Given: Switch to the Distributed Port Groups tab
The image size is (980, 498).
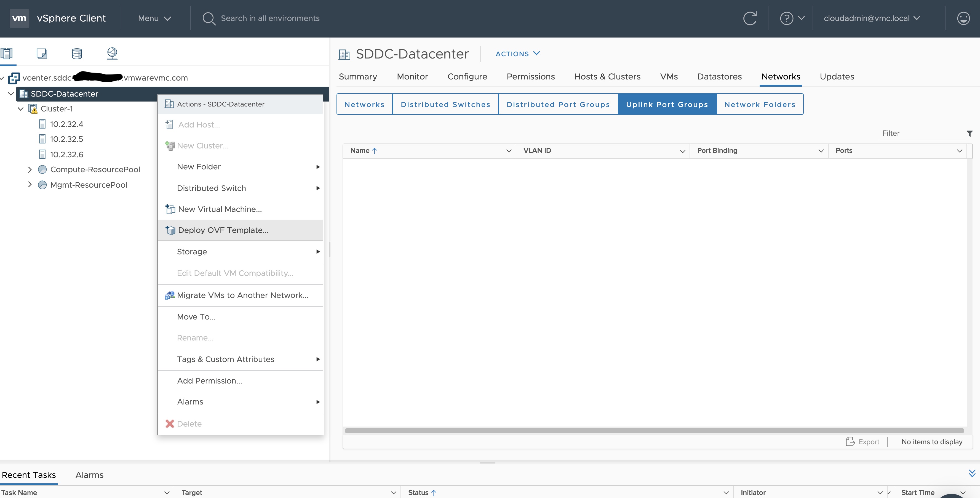Looking at the screenshot, I should [x=558, y=104].
